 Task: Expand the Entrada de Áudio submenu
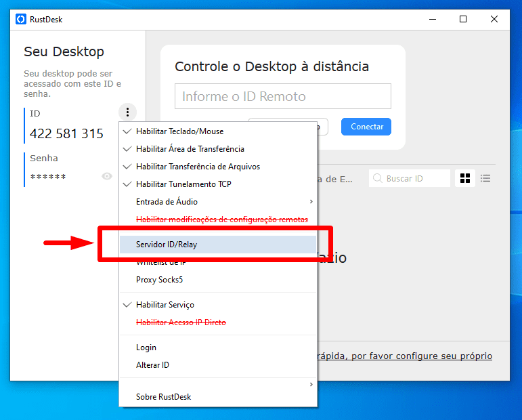311,202
